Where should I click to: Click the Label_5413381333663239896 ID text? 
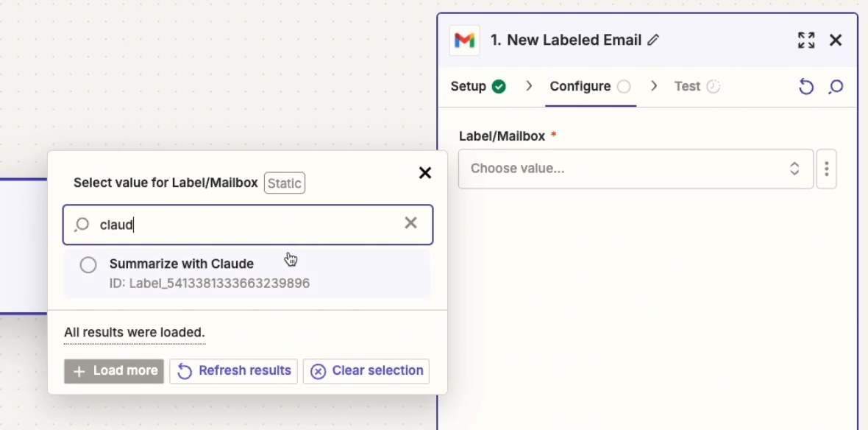point(209,283)
